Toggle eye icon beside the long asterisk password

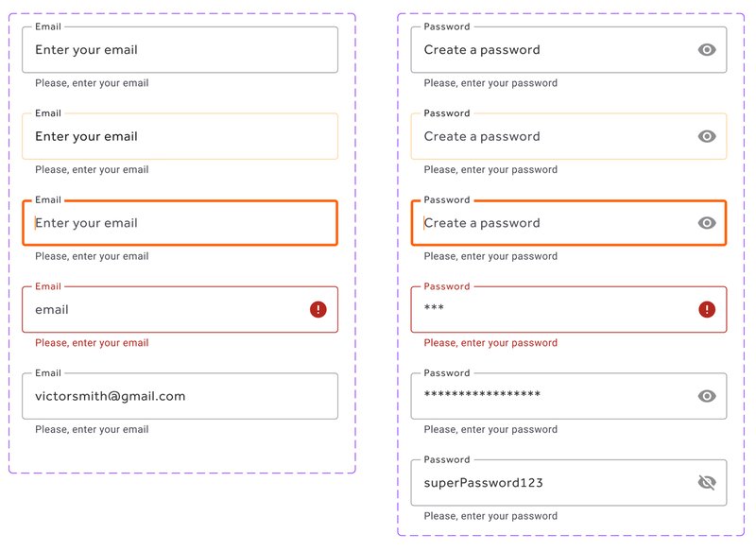point(706,396)
